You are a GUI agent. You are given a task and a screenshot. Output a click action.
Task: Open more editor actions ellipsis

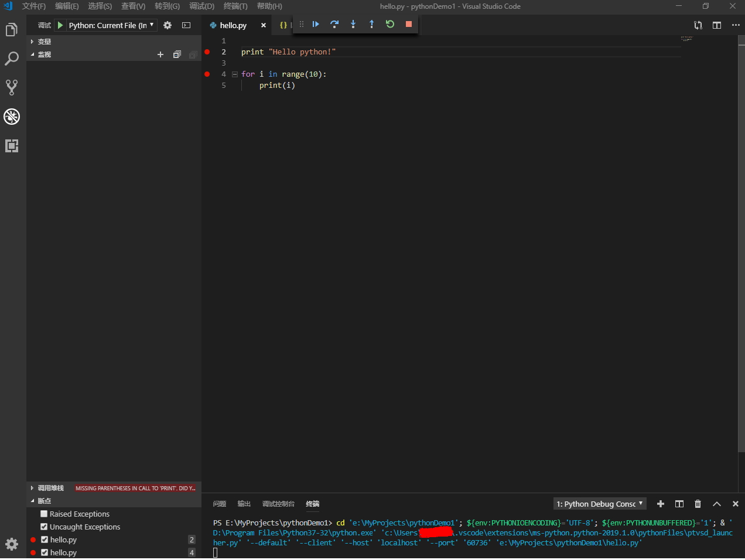coord(736,25)
